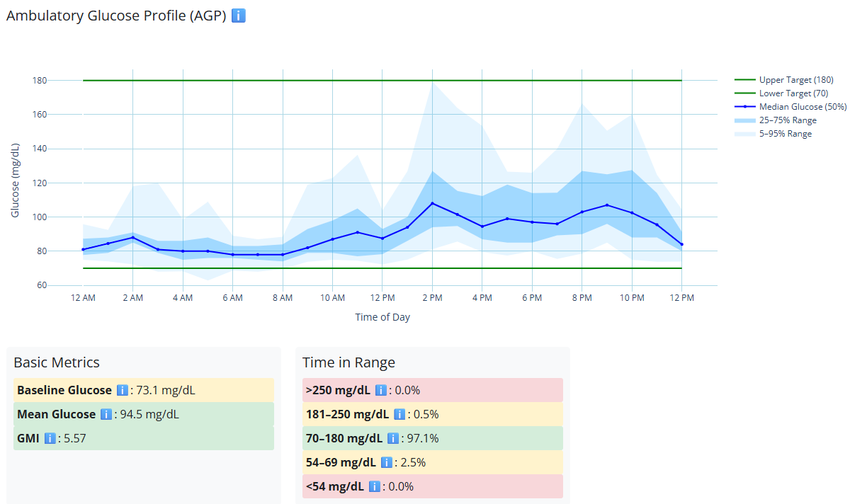Toggle the Median Glucose (50%) legend item
Screen dimensions: 850x504
(790, 107)
